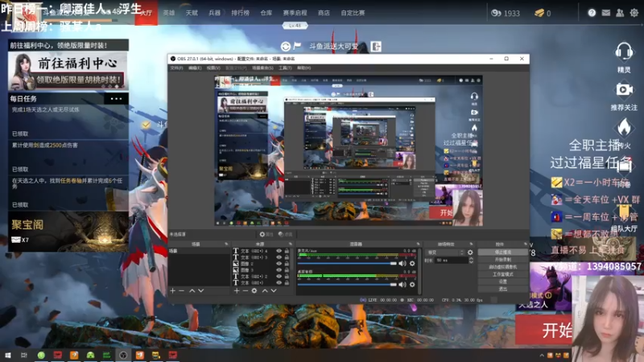Undock the 场景 panel via header icon
This screenshot has width=644, height=362.
(x=226, y=245)
